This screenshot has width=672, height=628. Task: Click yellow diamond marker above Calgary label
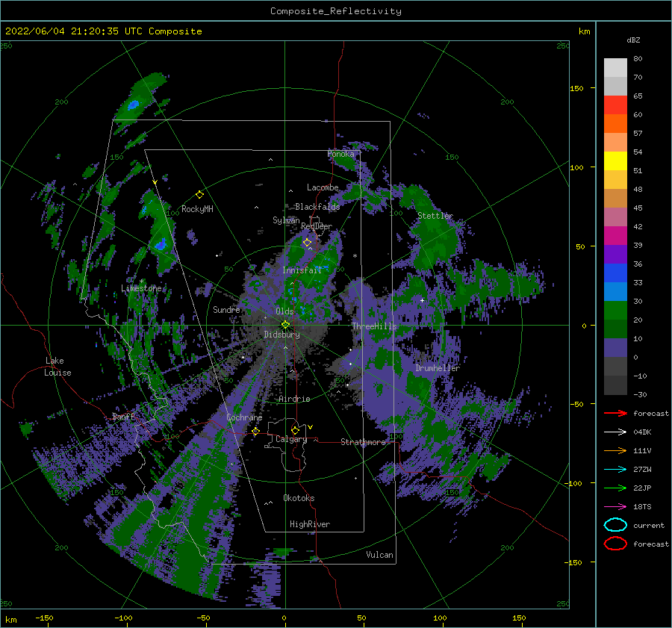coord(295,430)
